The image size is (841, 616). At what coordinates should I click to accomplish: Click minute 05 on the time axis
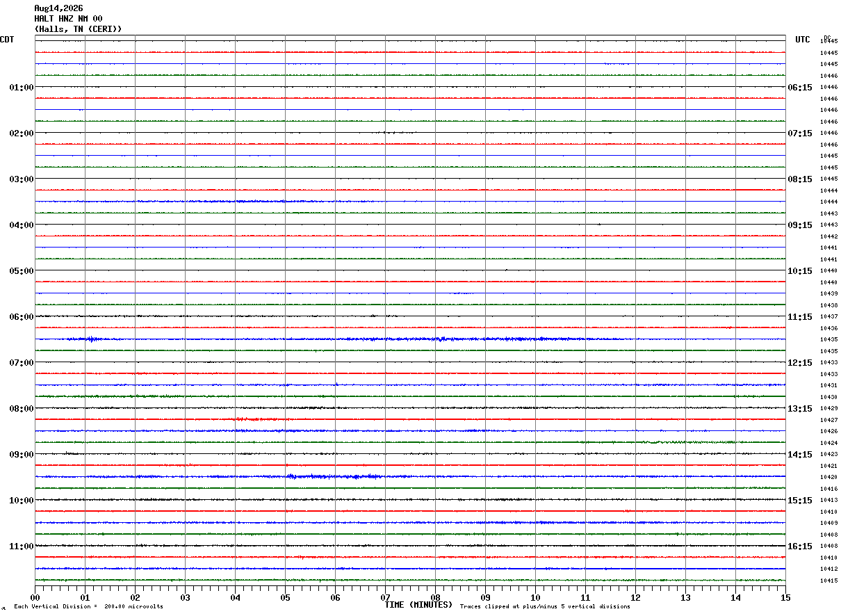[285, 597]
